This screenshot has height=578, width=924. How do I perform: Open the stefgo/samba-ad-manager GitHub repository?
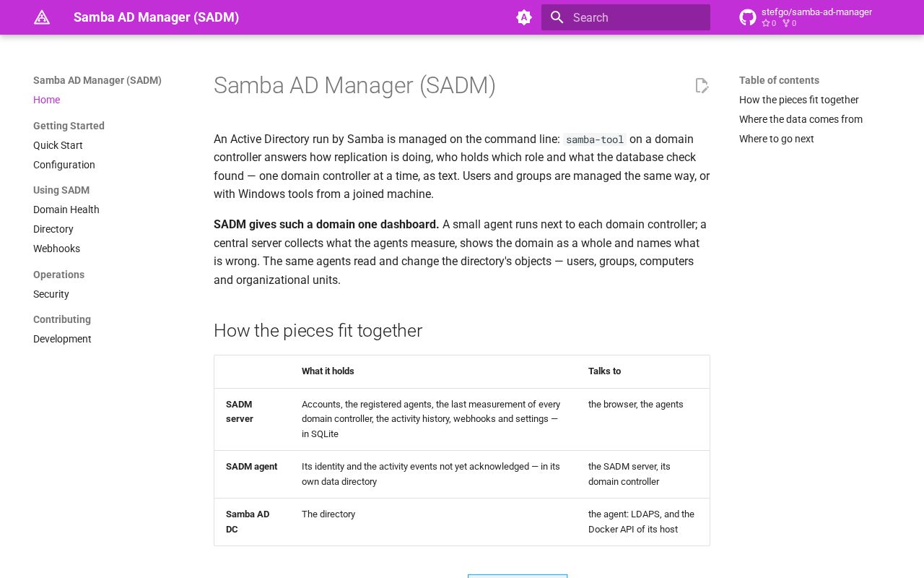pyautogui.click(x=806, y=17)
